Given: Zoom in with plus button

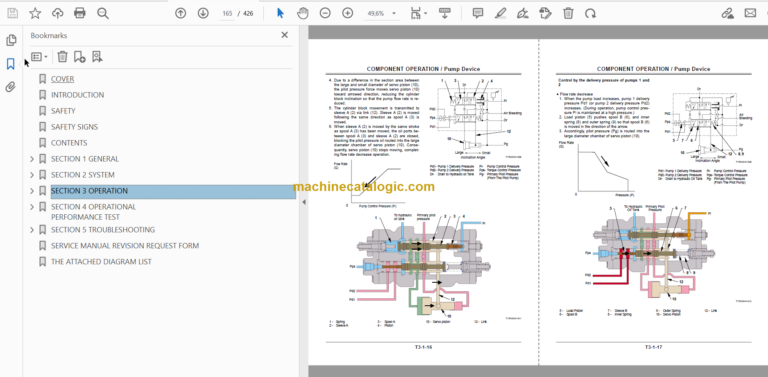Looking at the screenshot, I should [x=347, y=13].
